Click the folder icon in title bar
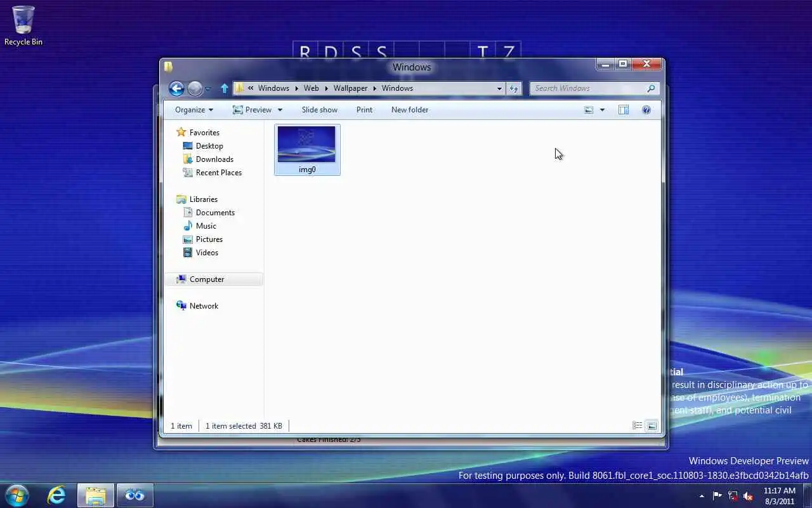 168,67
